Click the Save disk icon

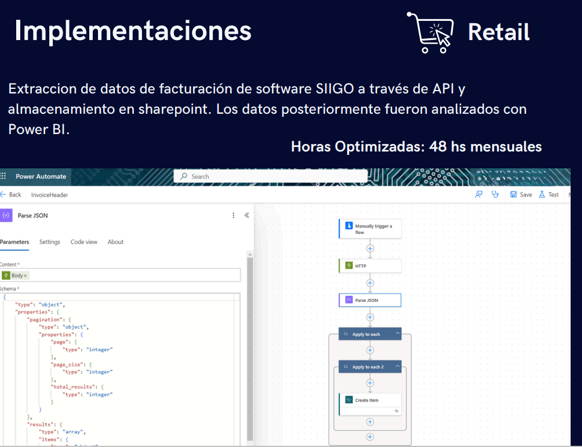[x=513, y=194]
